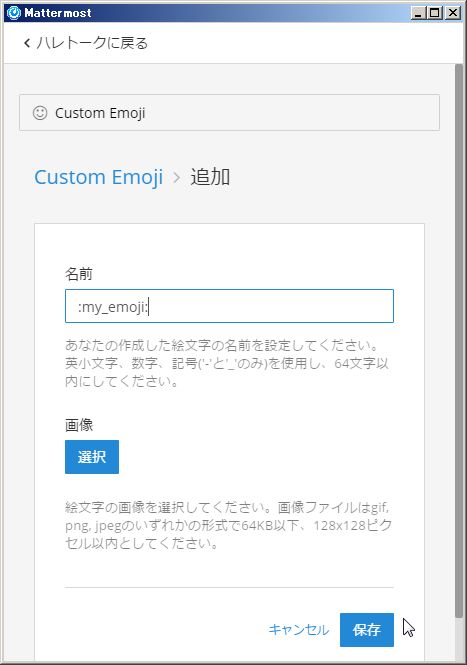Click the help text starting 絵文字の画像を選択
The height and width of the screenshot is (665, 467).
(x=228, y=525)
